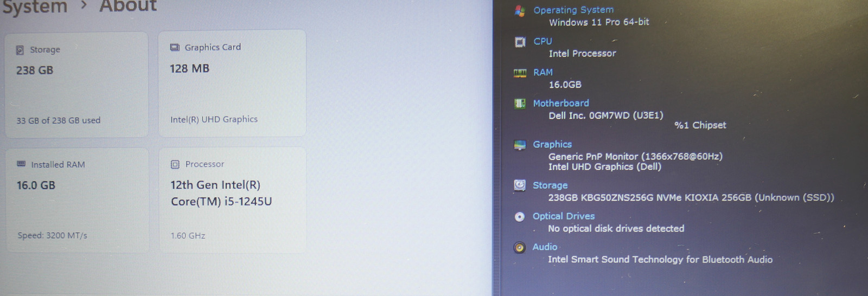This screenshot has width=868, height=296.
Task: Open the Operating System section link
Action: [573, 10]
